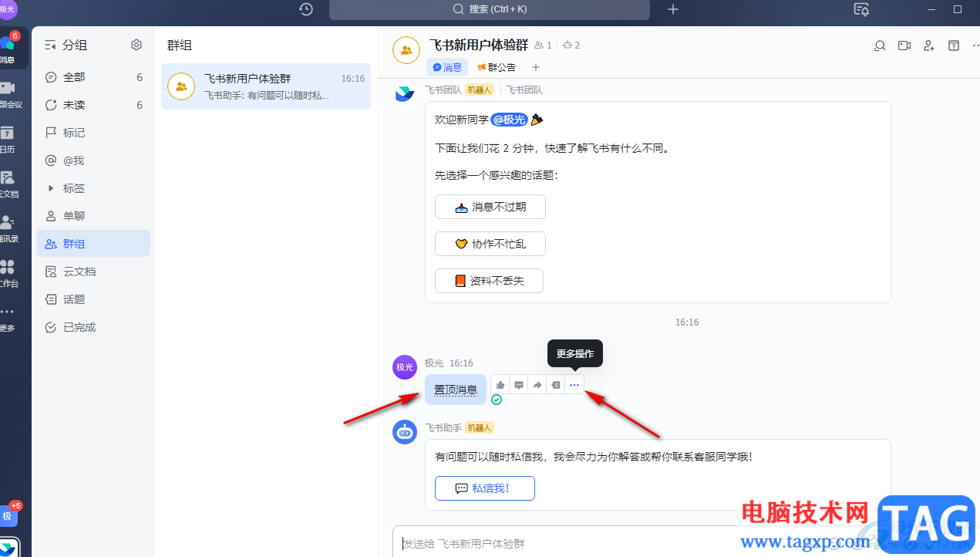Add thumbs-up reaction to 置顶消息
Image resolution: width=980 pixels, height=557 pixels.
pos(500,385)
